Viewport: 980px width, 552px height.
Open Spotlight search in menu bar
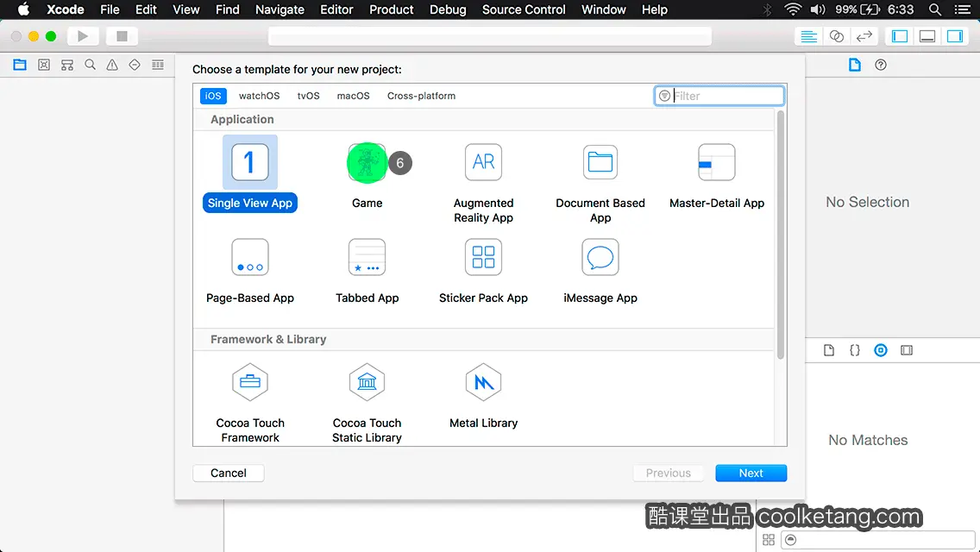[935, 9]
